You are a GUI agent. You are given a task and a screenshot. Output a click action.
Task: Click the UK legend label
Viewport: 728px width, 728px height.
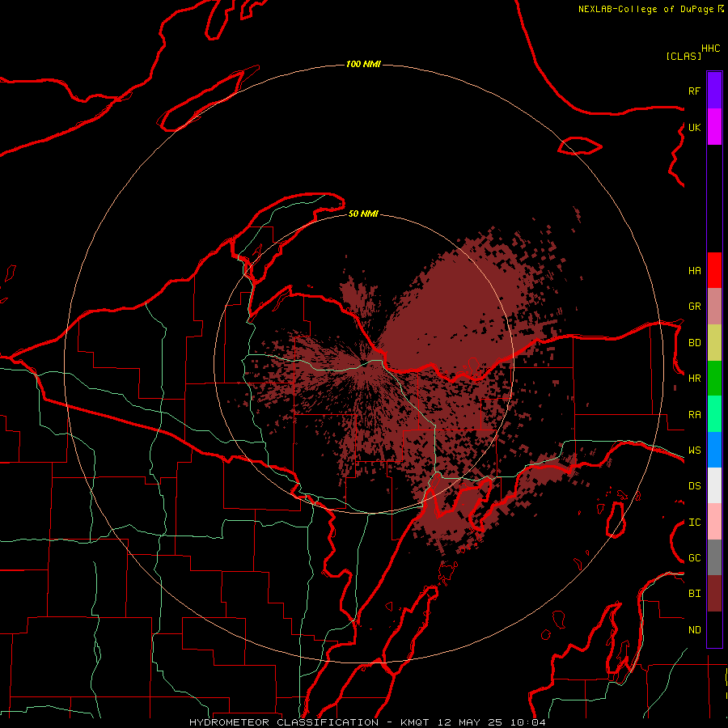tap(695, 128)
